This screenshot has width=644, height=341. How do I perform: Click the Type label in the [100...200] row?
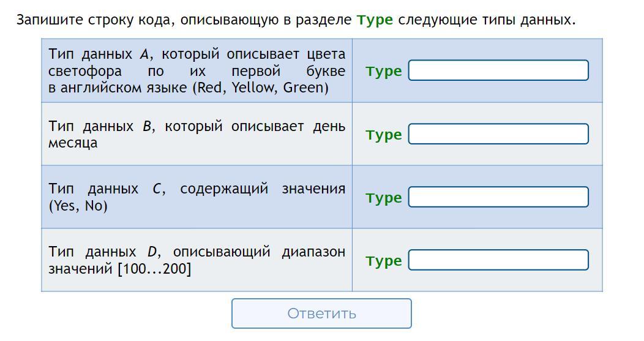pyautogui.click(x=383, y=261)
